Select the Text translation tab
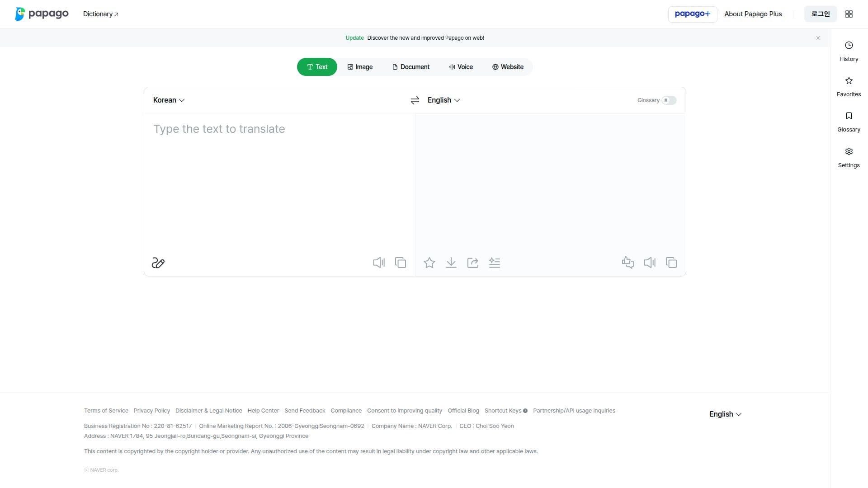The image size is (868, 488). click(317, 67)
